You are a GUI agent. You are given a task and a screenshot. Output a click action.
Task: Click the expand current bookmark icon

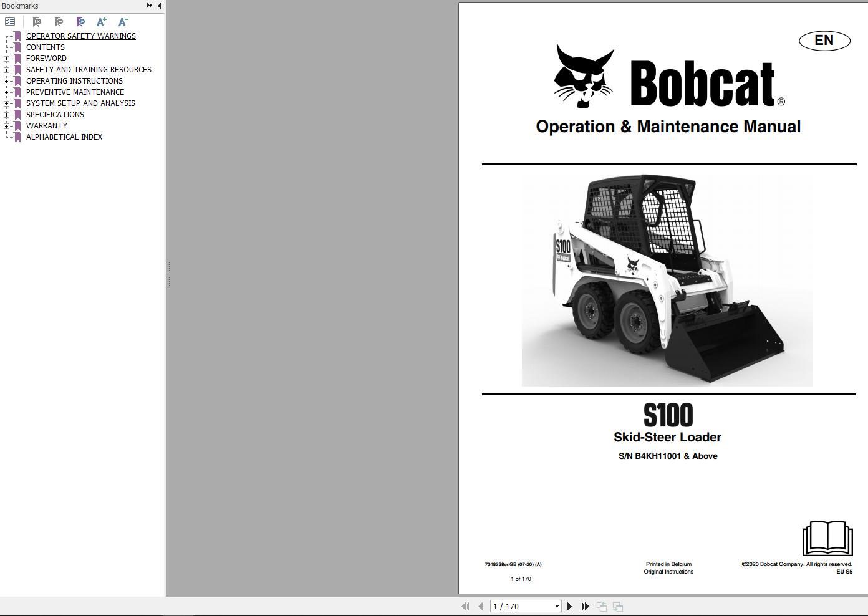click(x=80, y=22)
